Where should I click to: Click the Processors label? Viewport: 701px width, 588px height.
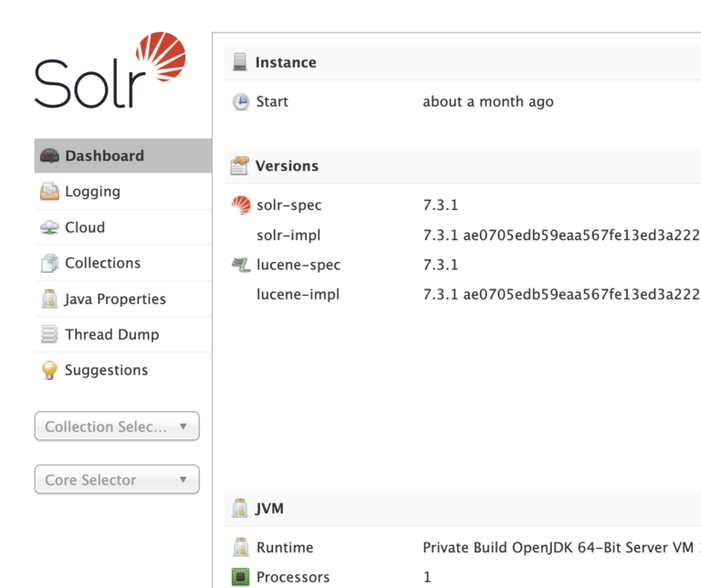[293, 577]
